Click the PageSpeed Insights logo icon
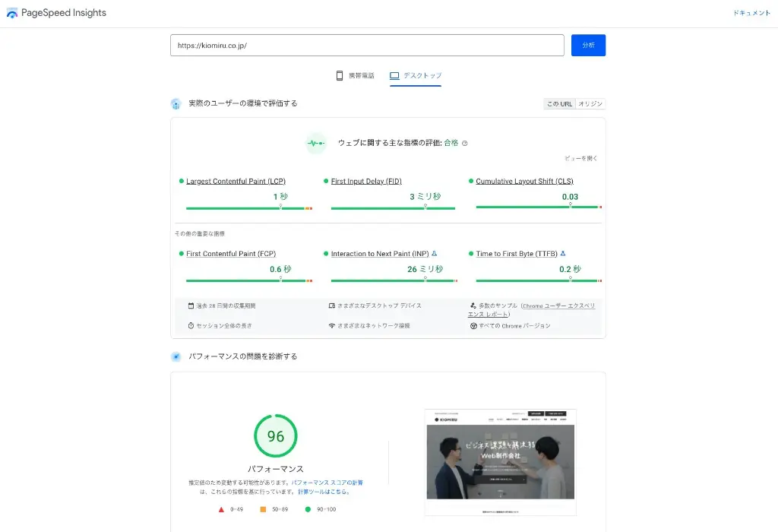The height and width of the screenshot is (532, 778). (14, 13)
